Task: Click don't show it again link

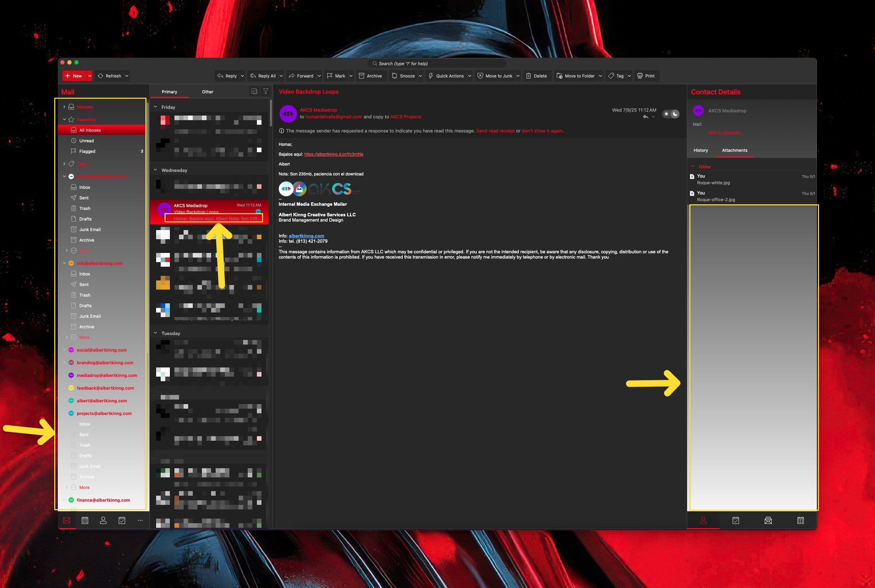Action: click(542, 131)
